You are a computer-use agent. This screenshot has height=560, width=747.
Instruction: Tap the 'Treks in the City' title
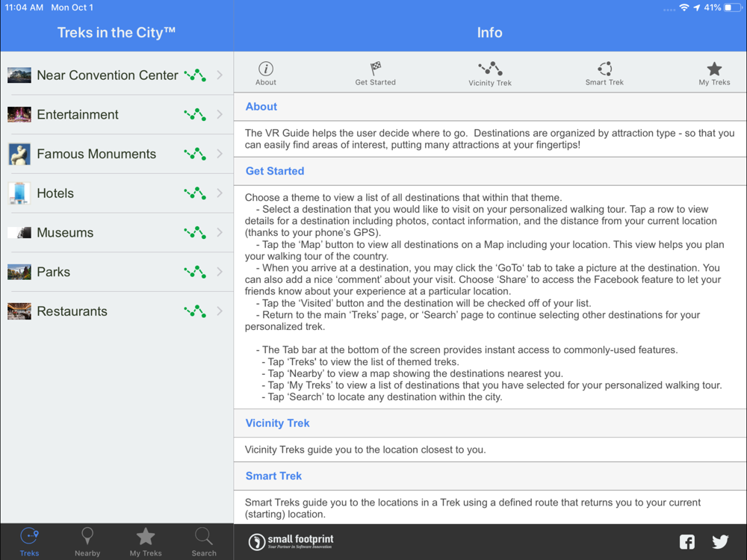click(117, 32)
